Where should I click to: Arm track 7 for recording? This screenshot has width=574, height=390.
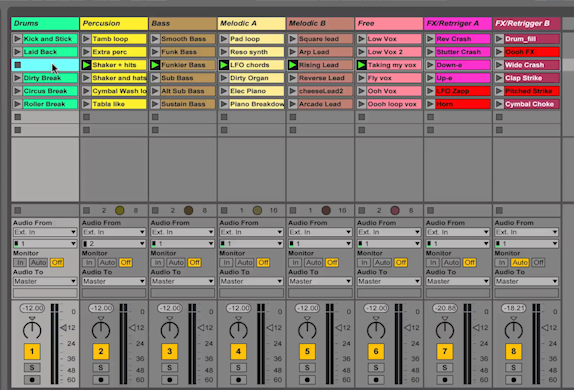tap(445, 380)
